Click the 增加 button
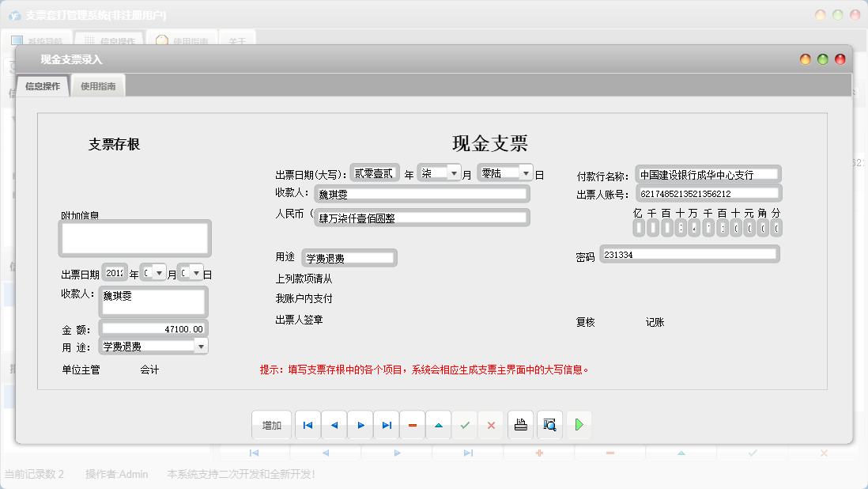Viewport: 868px width, 489px height. [x=271, y=425]
